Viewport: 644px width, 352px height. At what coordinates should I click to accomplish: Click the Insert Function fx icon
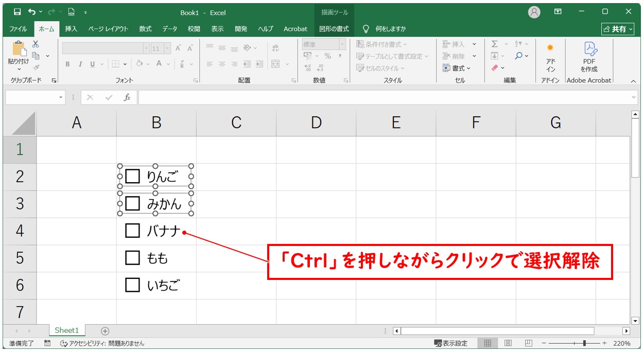coord(127,97)
